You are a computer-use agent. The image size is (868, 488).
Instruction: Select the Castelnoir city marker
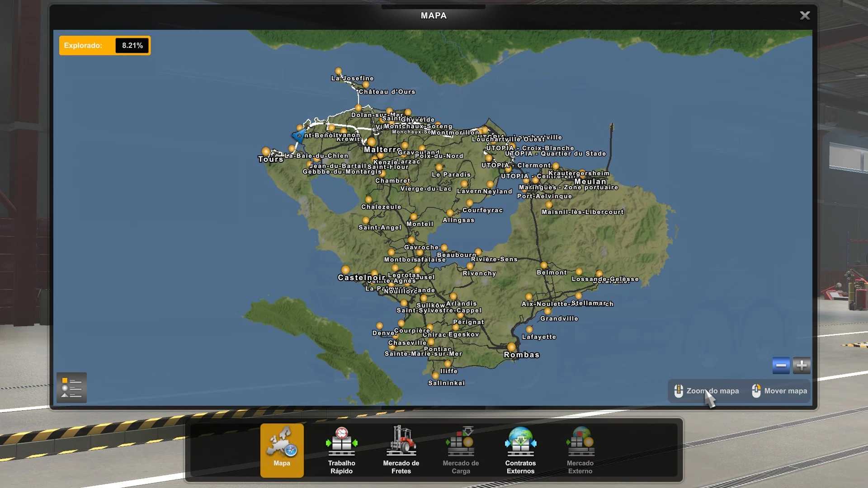pyautogui.click(x=345, y=270)
